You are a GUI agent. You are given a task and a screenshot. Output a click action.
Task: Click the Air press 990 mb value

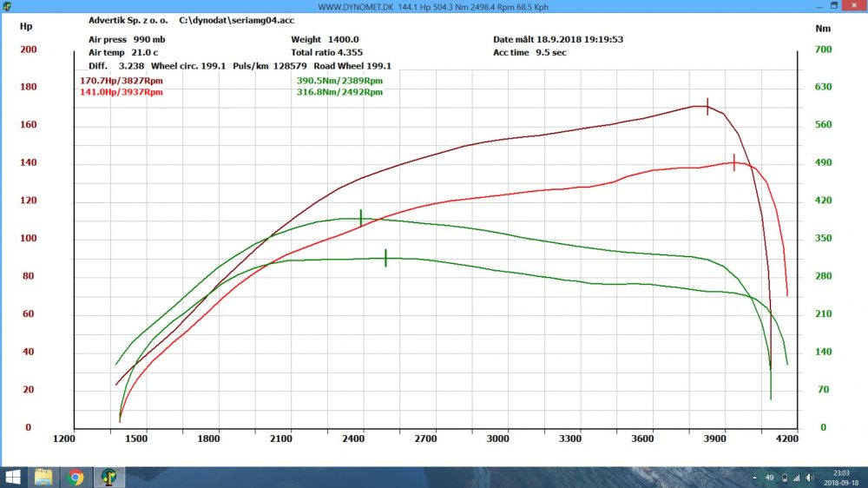(x=127, y=39)
